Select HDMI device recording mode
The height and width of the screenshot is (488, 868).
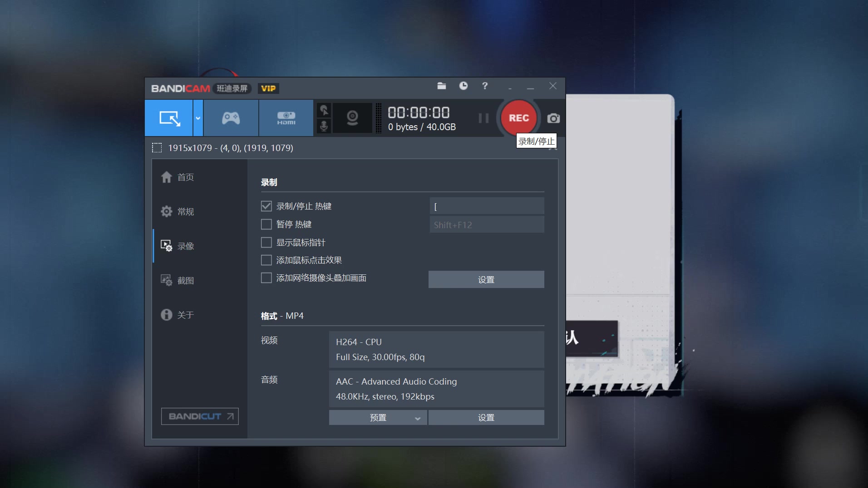click(x=286, y=118)
